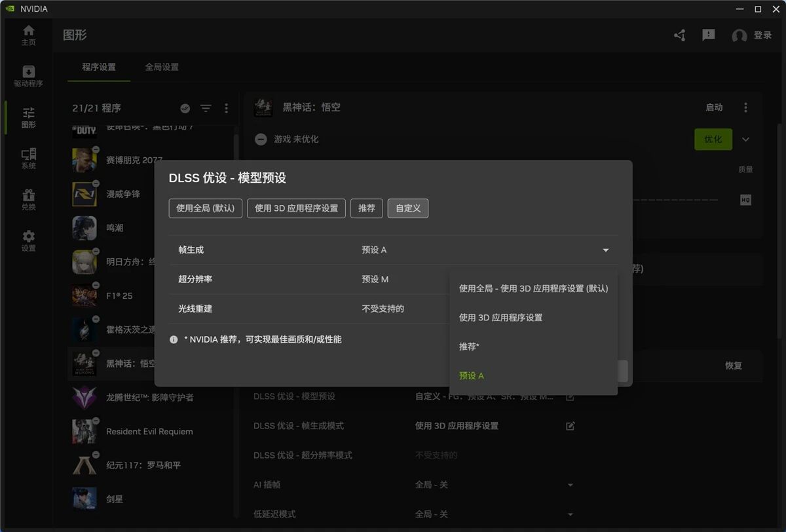Open the program list filter icon
This screenshot has height=532, width=786.
coord(206,108)
